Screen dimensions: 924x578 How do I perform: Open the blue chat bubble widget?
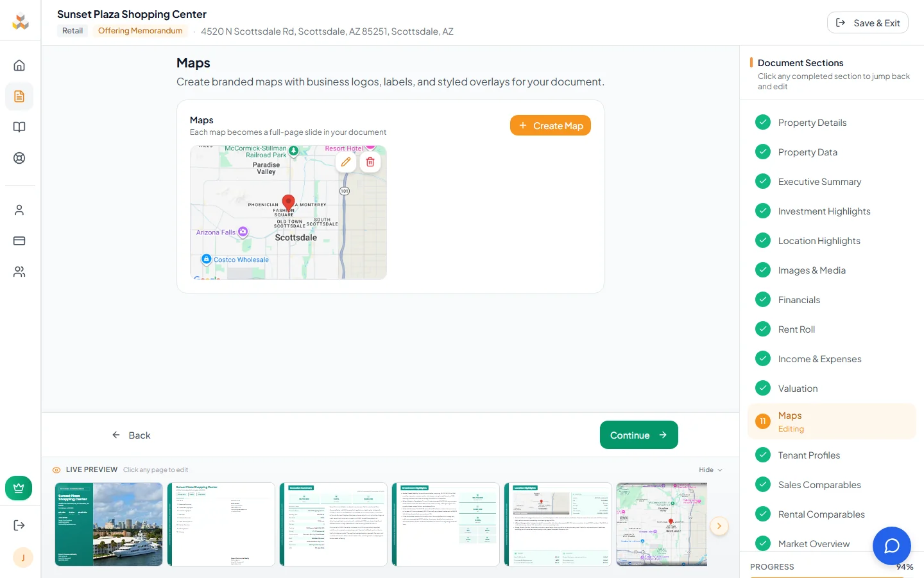tap(892, 546)
